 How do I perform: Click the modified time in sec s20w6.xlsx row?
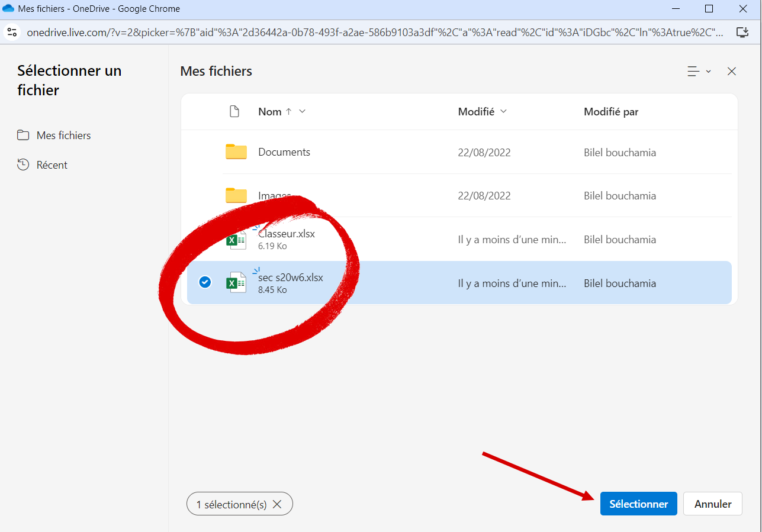[x=512, y=283]
